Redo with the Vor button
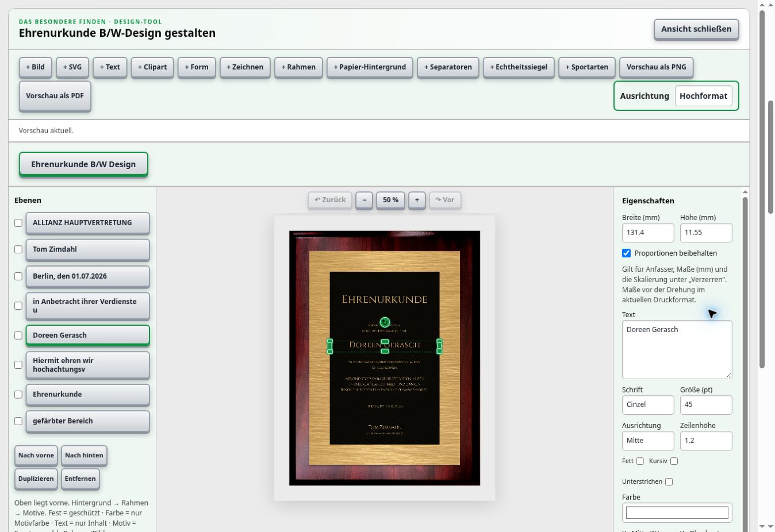This screenshot has width=775, height=532. pos(445,200)
